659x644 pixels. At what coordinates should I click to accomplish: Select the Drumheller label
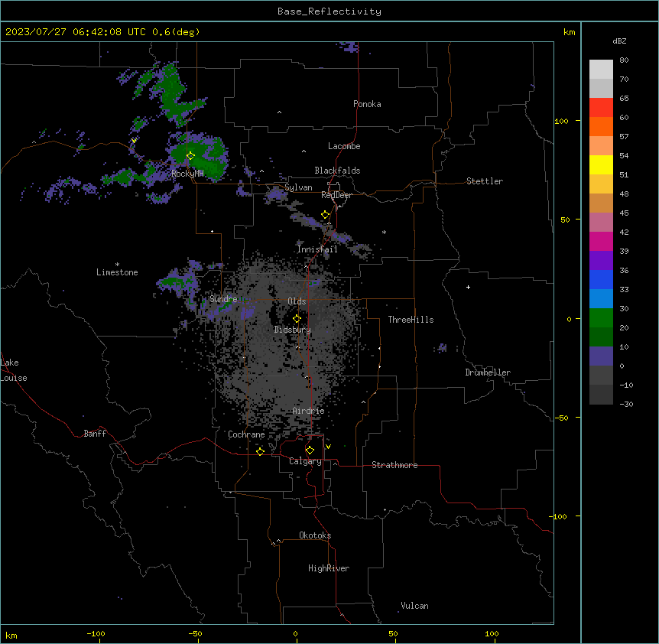[x=488, y=372]
